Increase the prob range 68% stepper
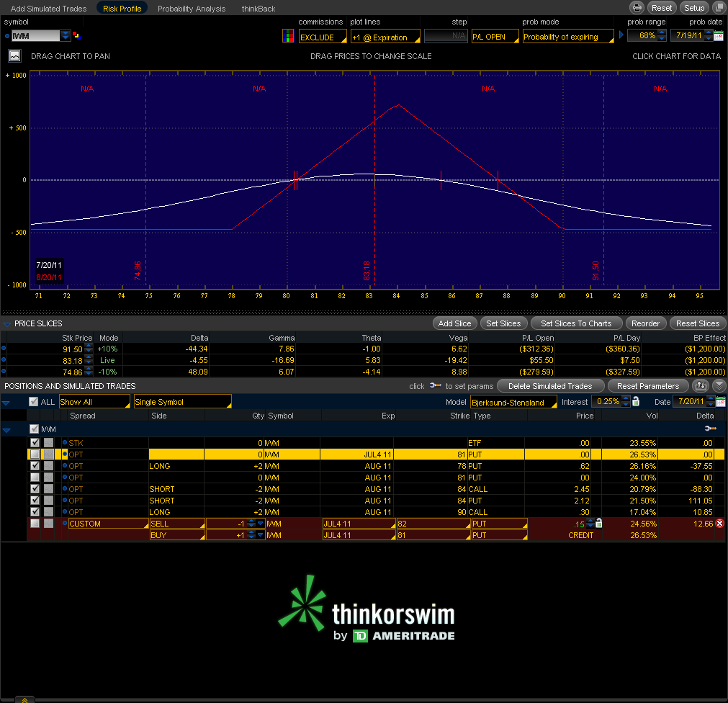This screenshot has height=703, width=728. tap(662, 32)
